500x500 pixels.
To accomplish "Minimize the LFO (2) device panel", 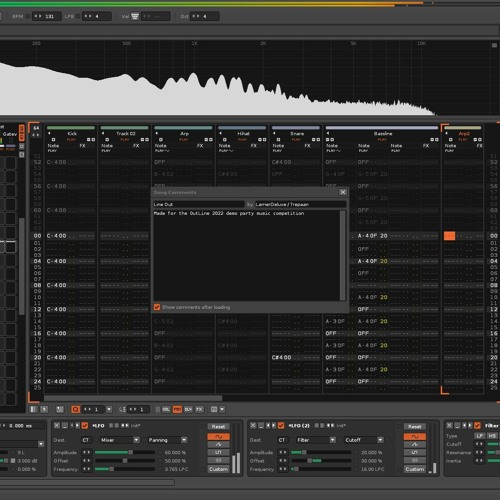I will pyautogui.click(x=261, y=425).
